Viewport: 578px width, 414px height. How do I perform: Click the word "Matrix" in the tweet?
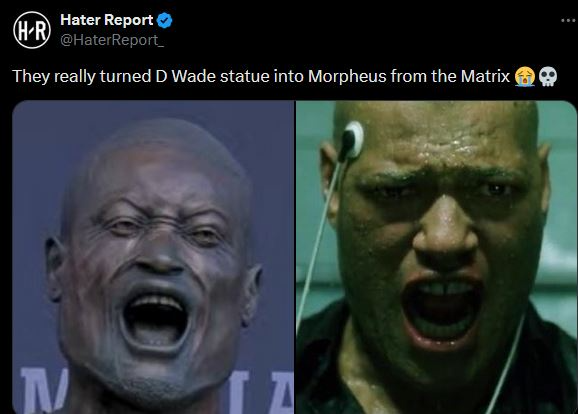[x=485, y=76]
